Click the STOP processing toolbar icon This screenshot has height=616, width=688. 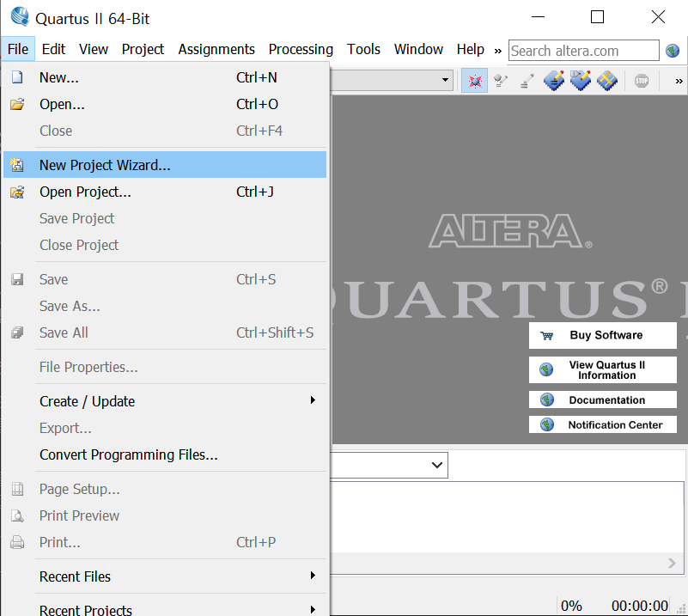642,81
